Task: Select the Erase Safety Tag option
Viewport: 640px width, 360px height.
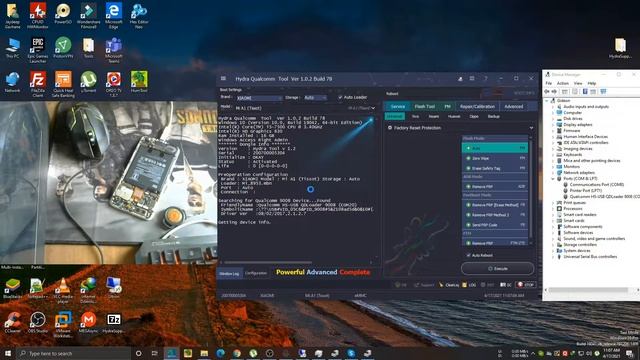Action: tap(495, 168)
